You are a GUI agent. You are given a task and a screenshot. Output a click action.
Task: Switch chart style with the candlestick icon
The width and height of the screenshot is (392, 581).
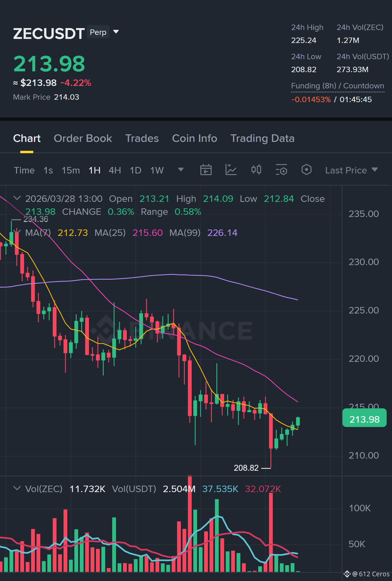click(256, 170)
